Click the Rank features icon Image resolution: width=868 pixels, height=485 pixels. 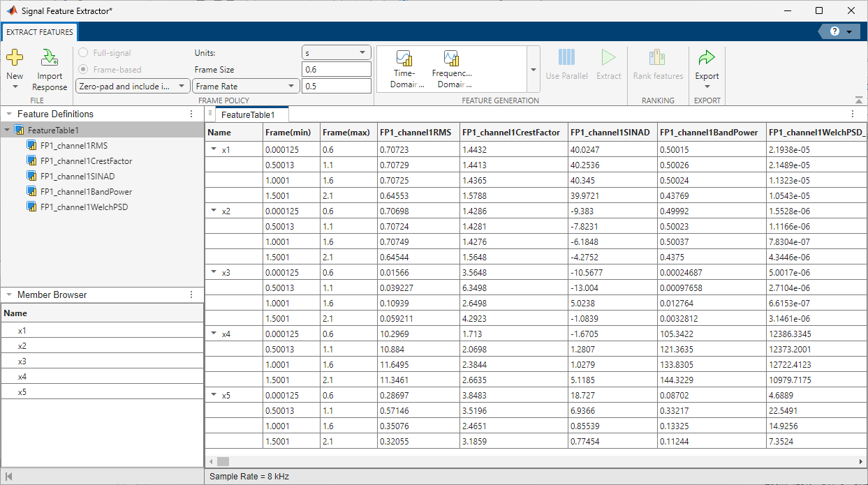coord(658,58)
